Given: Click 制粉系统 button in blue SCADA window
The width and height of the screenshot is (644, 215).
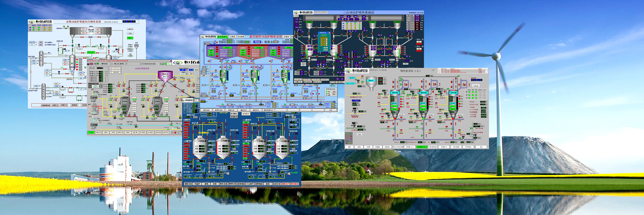Looking at the screenshot, I should point(188,184).
